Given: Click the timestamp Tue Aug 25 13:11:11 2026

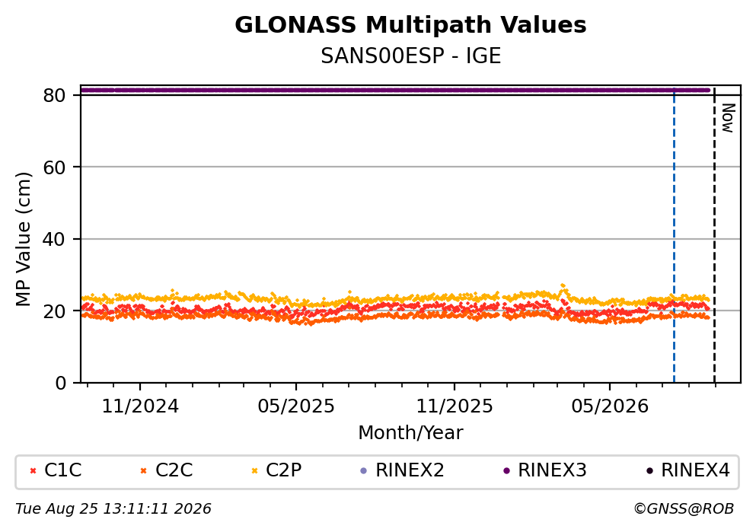Looking at the screenshot, I should tap(113, 509).
